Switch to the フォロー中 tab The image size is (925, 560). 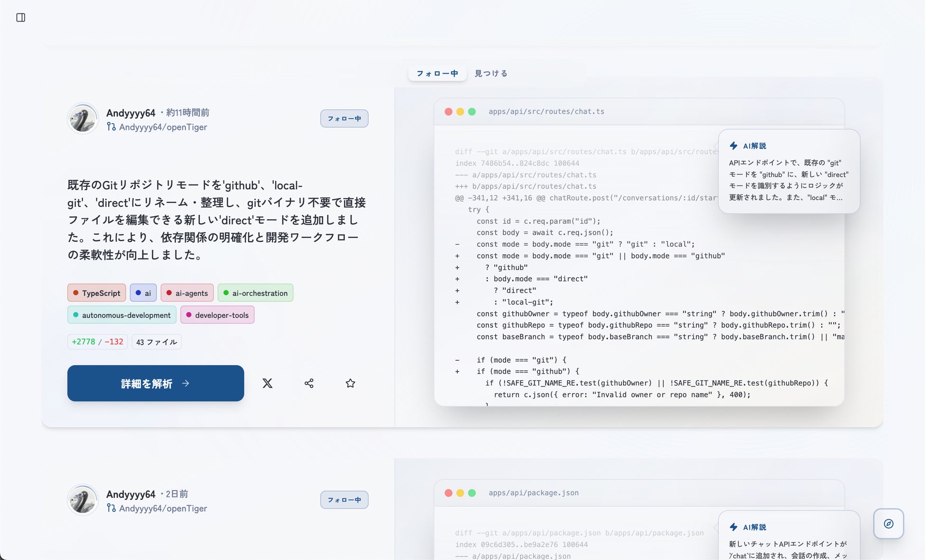coord(437,73)
